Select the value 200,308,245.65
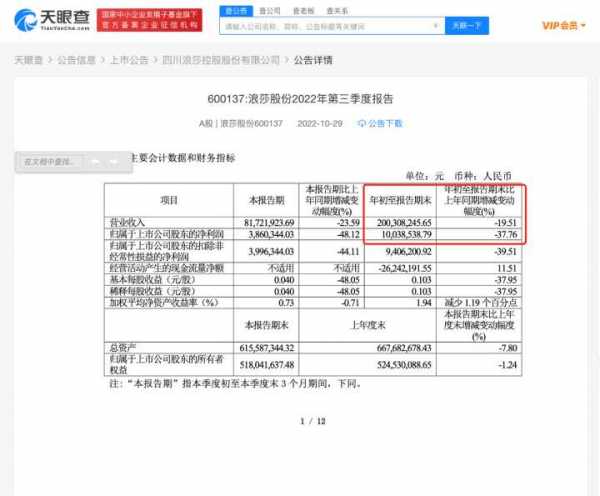Screen dimensions: 600x496 pos(404,223)
